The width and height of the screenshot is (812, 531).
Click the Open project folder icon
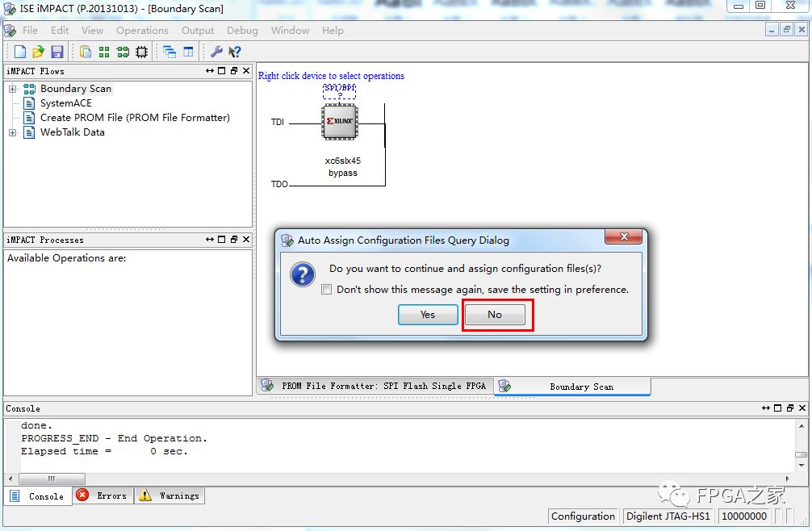[38, 51]
